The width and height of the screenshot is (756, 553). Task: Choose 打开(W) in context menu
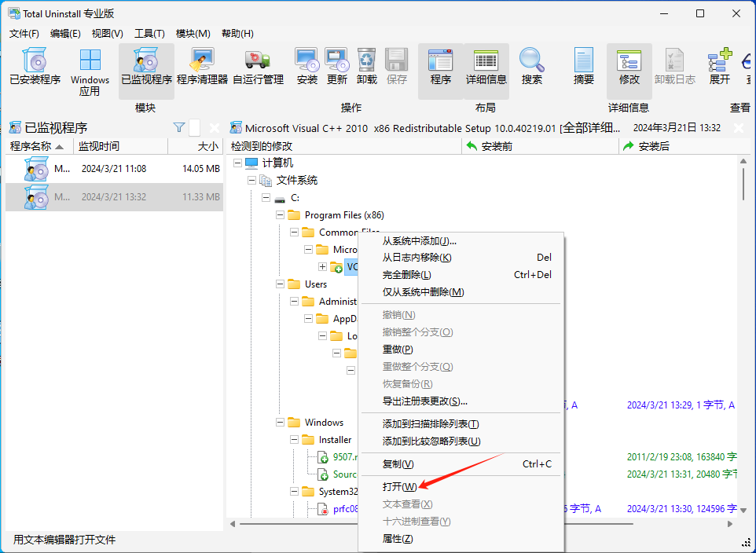point(461,487)
